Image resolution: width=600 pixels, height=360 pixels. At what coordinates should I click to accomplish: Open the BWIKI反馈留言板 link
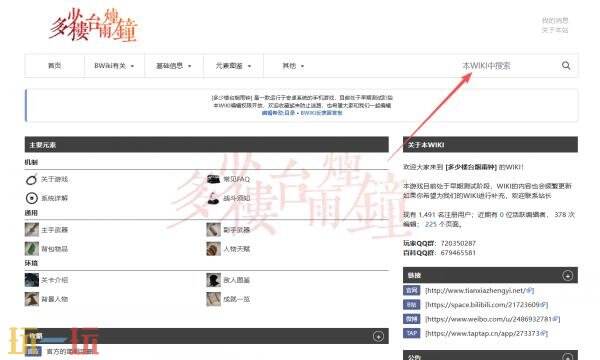coord(321,113)
